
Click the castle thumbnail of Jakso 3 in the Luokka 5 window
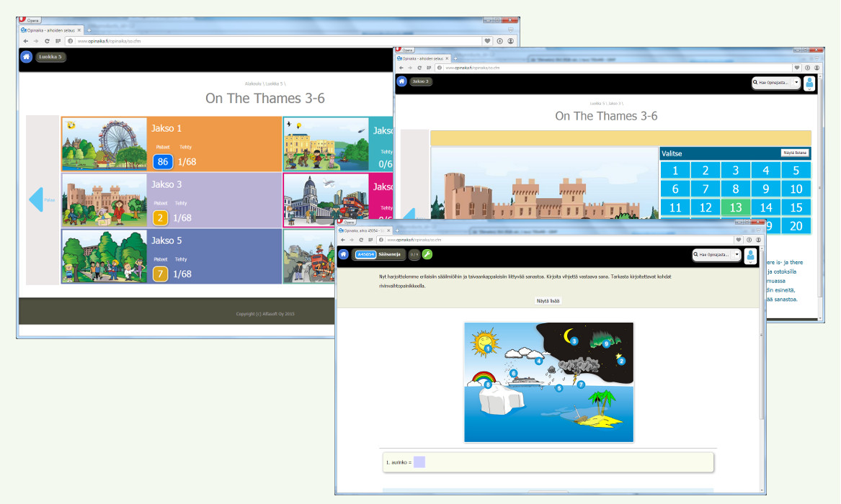(x=104, y=200)
